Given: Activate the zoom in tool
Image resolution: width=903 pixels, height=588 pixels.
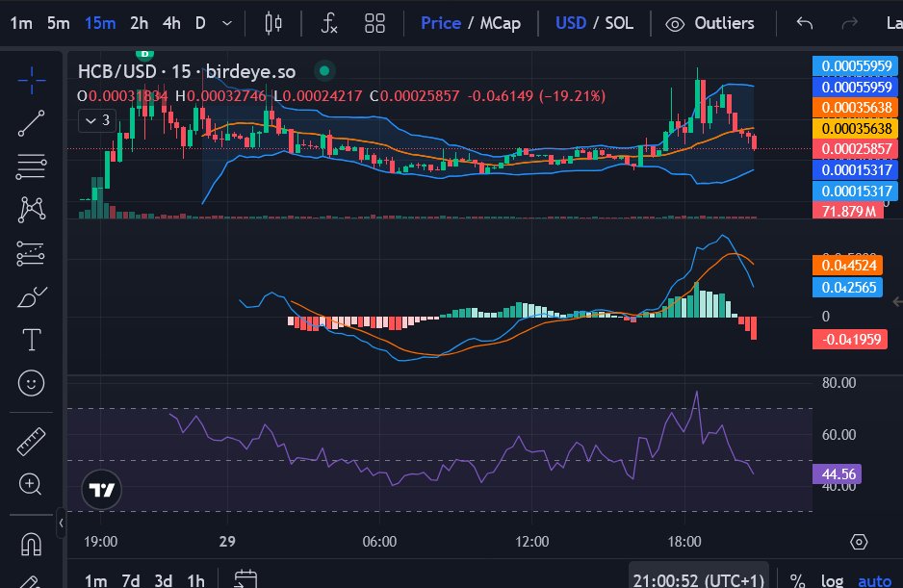Looking at the screenshot, I should [x=30, y=484].
